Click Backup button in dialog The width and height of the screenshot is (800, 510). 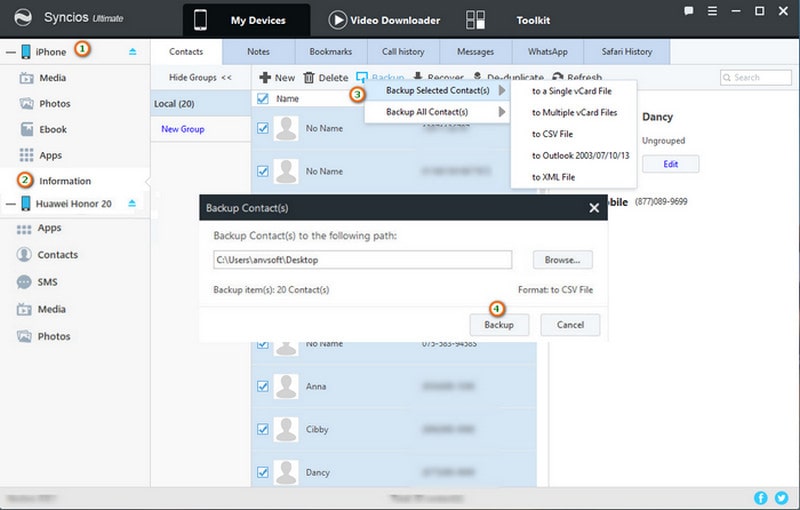(499, 325)
